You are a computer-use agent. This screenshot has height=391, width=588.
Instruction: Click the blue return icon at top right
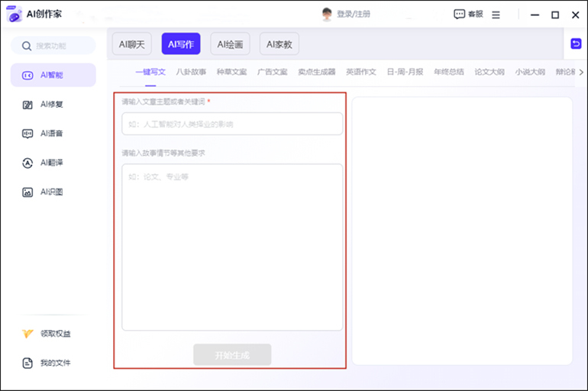click(x=576, y=44)
